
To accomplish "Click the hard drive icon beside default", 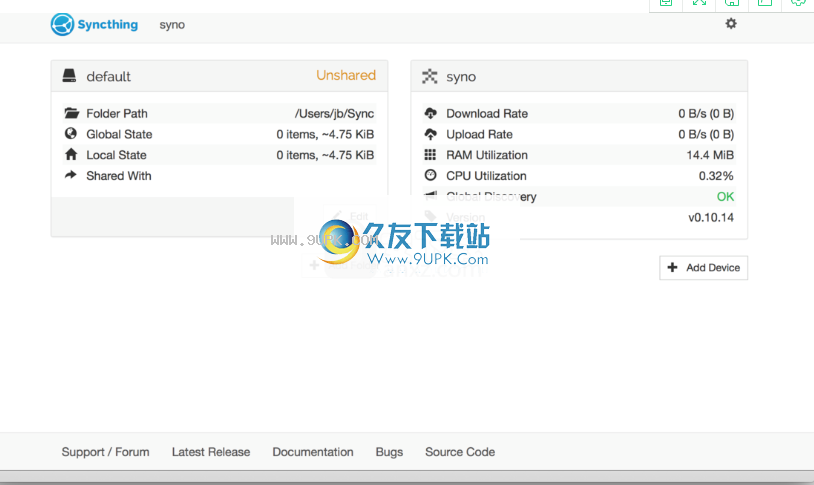I will point(69,76).
